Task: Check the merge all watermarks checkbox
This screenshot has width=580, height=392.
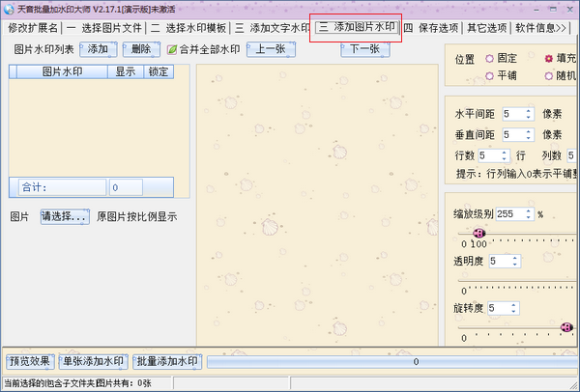Action: point(172,49)
